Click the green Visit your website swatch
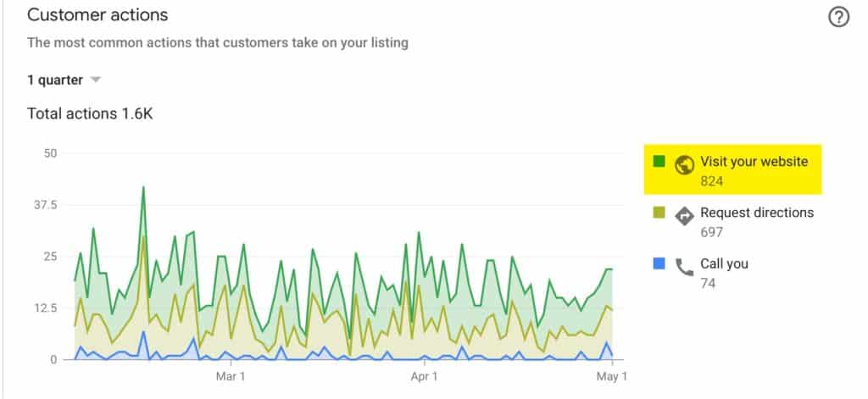The height and width of the screenshot is (399, 868). point(659,161)
